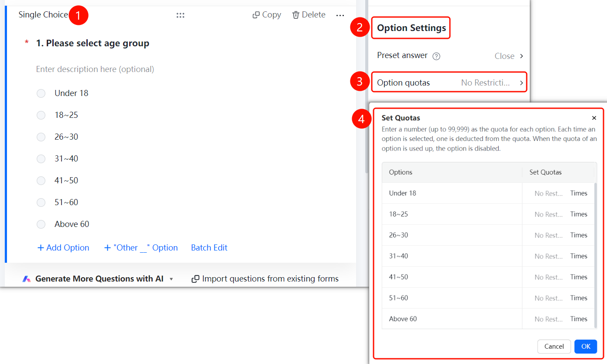Click the Preset answer help icon
Image resolution: width=607 pixels, height=364 pixels.
tap(436, 56)
